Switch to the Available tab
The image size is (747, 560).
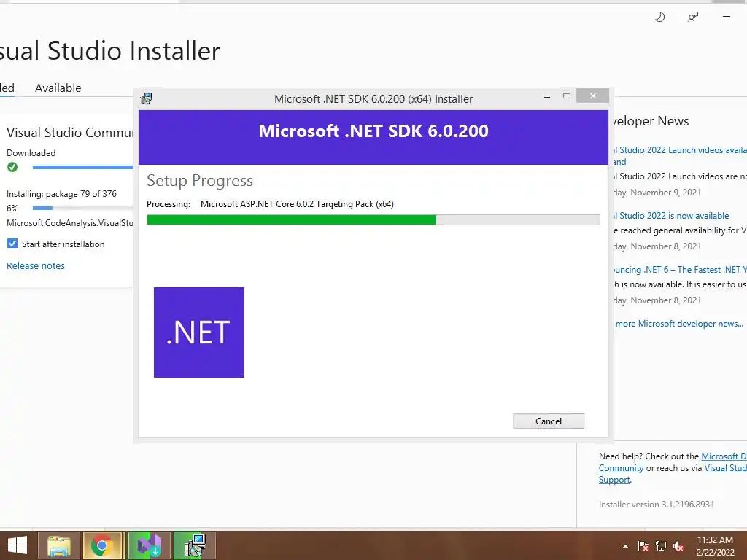58,88
